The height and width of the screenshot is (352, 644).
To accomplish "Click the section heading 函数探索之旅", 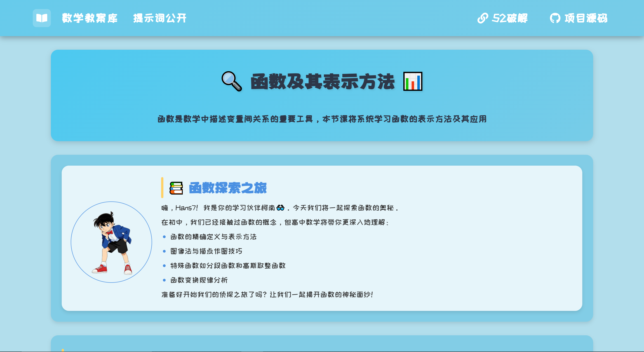I will click(x=228, y=188).
